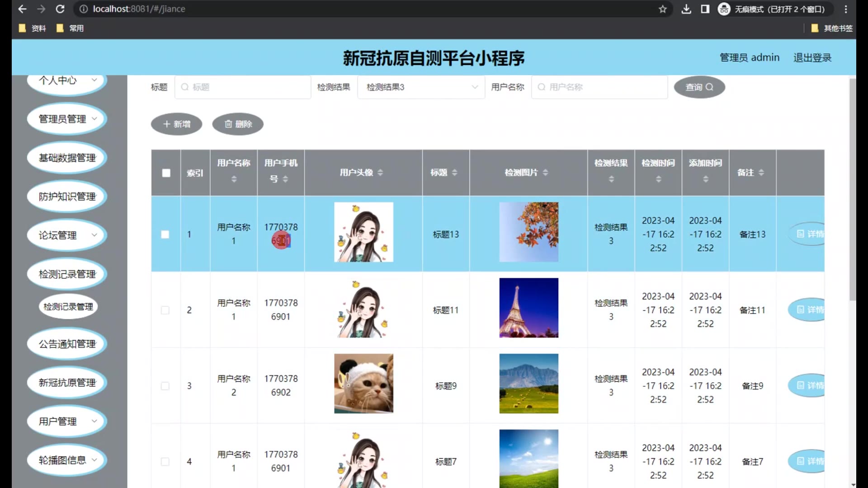The image size is (868, 488).
Task: Sort by 检测图片 column arrows
Action: 546,173
